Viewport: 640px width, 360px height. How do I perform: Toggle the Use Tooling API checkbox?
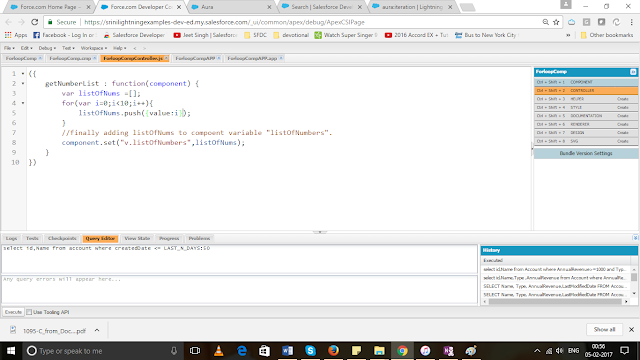point(29,312)
